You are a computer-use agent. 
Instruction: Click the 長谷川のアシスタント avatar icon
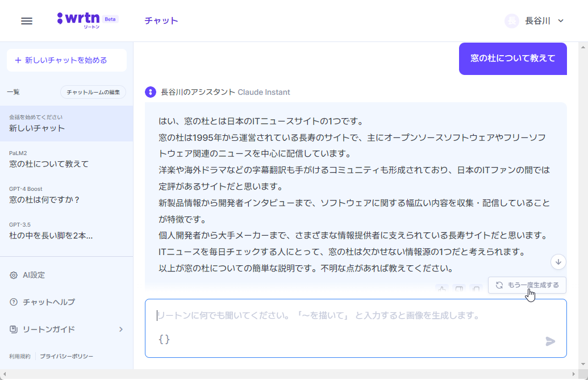(151, 92)
